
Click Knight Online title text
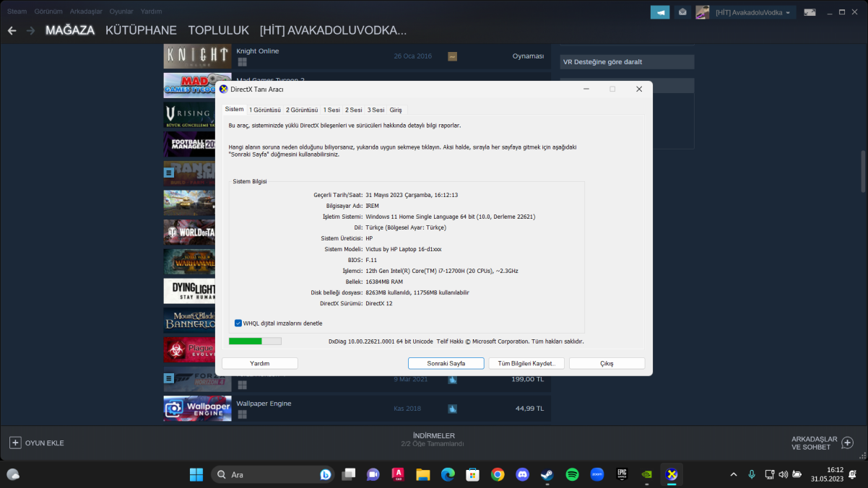click(x=257, y=51)
